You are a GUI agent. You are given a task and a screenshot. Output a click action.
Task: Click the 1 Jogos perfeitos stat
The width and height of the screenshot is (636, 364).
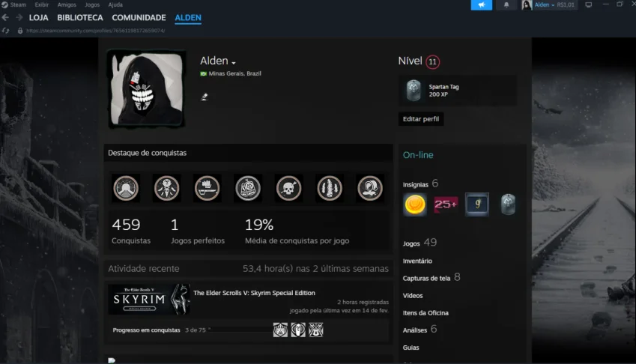[x=198, y=231]
